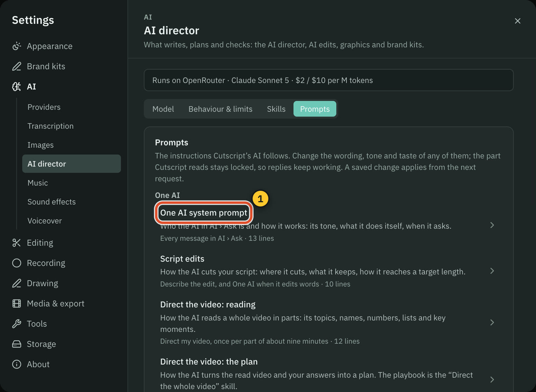Click the Editing scissors icon
The width and height of the screenshot is (536, 392).
pyautogui.click(x=16, y=243)
